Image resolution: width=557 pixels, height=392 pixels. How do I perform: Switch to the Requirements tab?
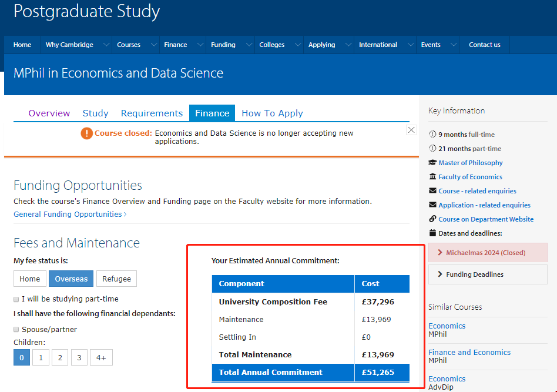[152, 113]
